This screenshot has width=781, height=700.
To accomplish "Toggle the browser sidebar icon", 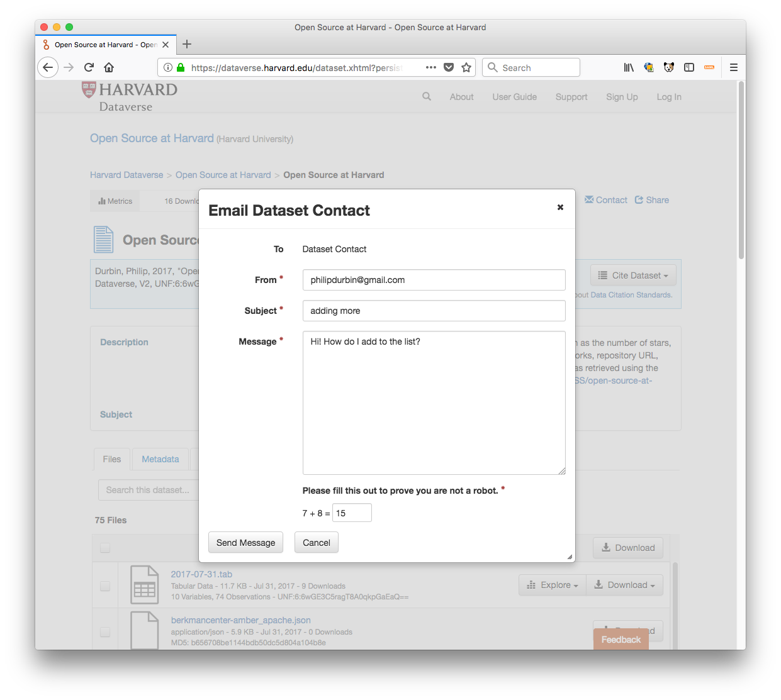I will (689, 67).
